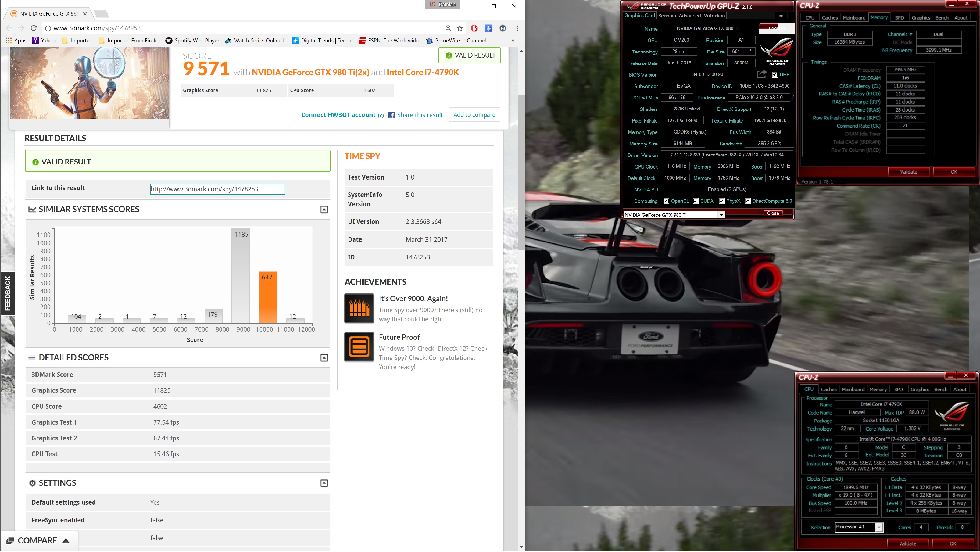
Task: Click Validate in the top CPU-Z window
Action: pyautogui.click(x=909, y=172)
